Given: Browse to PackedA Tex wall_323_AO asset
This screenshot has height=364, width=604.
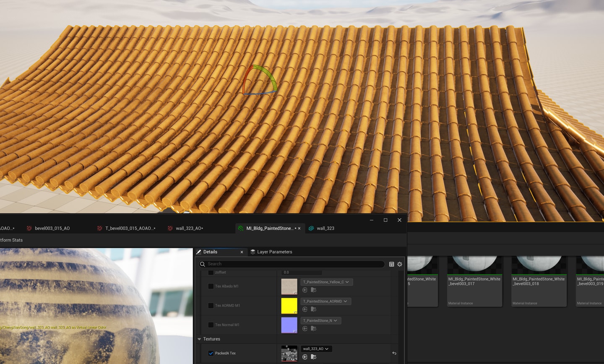Looking at the screenshot, I should pyautogui.click(x=313, y=357).
